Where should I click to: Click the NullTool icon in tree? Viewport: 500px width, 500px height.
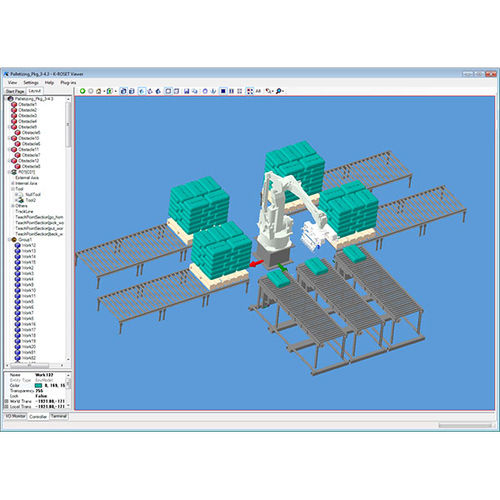[x=21, y=194]
